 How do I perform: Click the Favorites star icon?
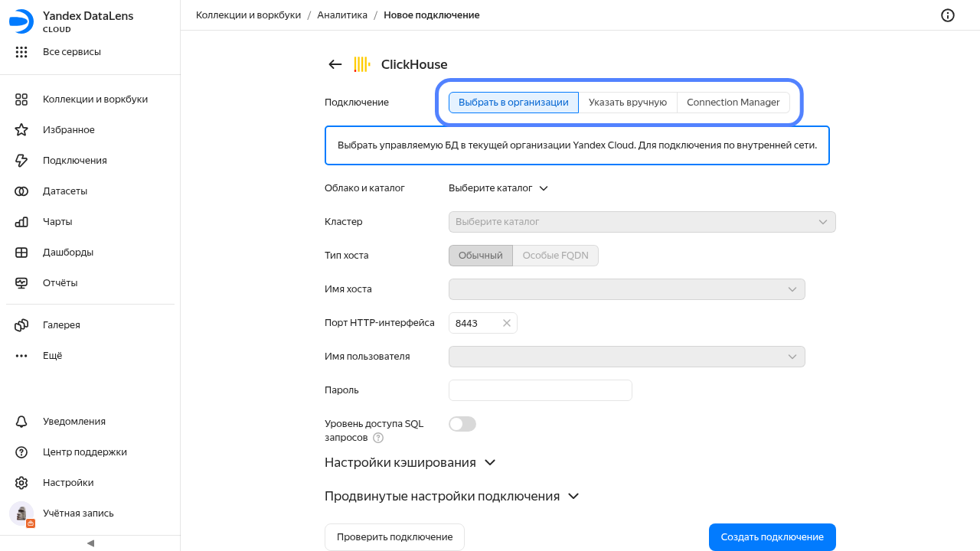21,130
